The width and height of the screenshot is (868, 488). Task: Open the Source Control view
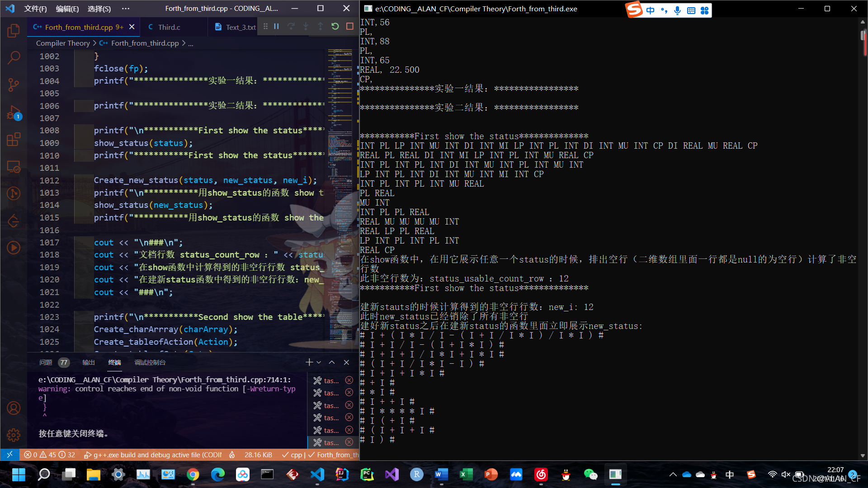[x=14, y=84]
